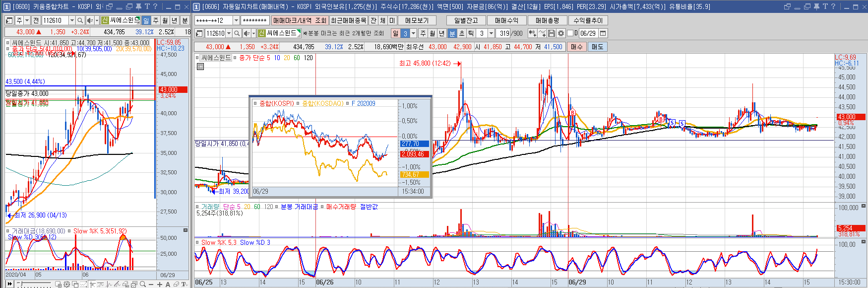Click account password field
868x288 pixels.
point(255,20)
